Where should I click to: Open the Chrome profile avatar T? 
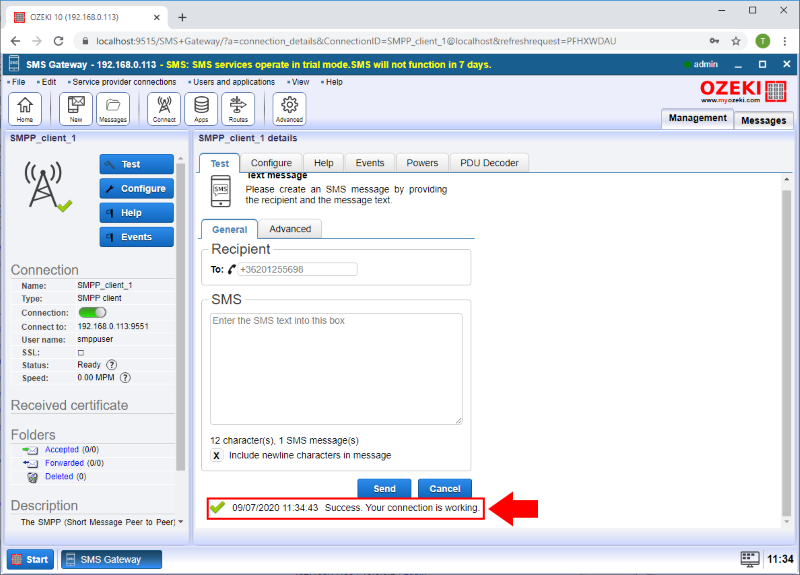(763, 41)
